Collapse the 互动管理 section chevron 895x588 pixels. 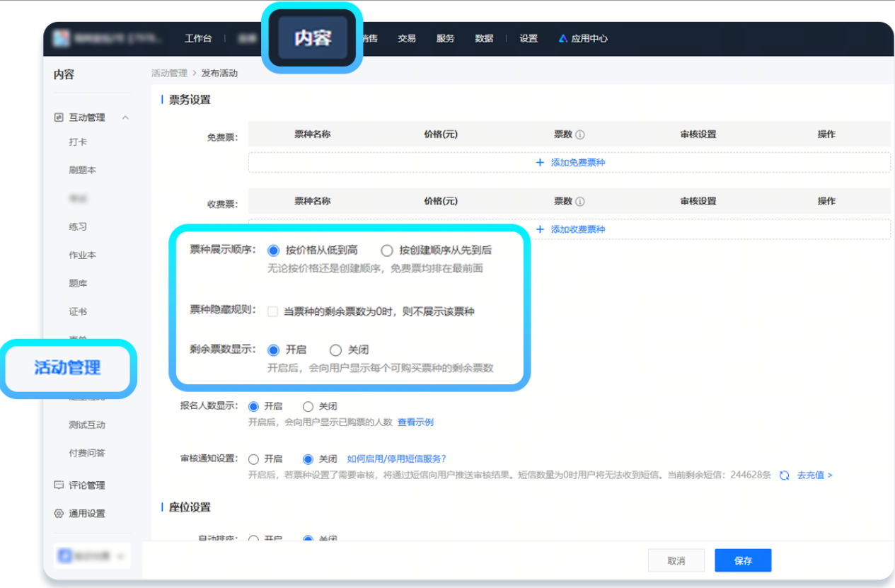pyautogui.click(x=126, y=117)
